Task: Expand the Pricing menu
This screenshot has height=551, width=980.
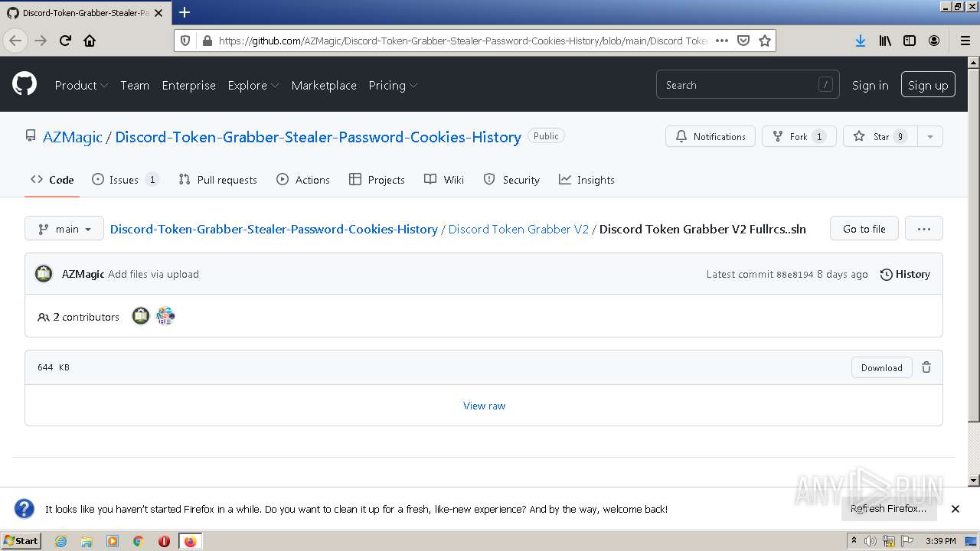Action: [x=393, y=85]
